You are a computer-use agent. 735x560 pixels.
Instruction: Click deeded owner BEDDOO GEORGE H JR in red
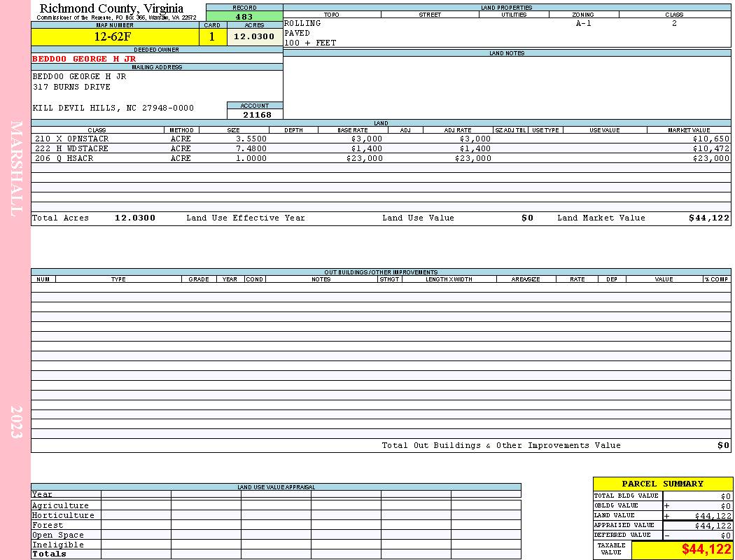click(x=84, y=59)
